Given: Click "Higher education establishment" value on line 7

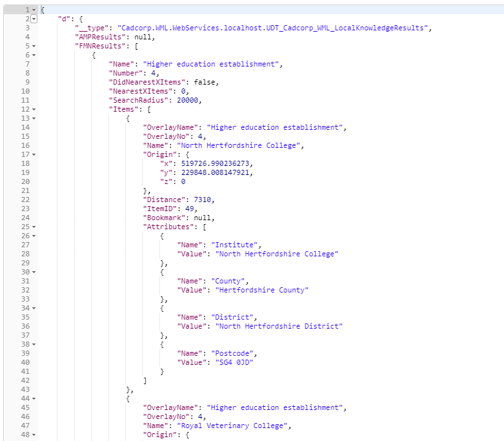Looking at the screenshot, I should [211, 64].
